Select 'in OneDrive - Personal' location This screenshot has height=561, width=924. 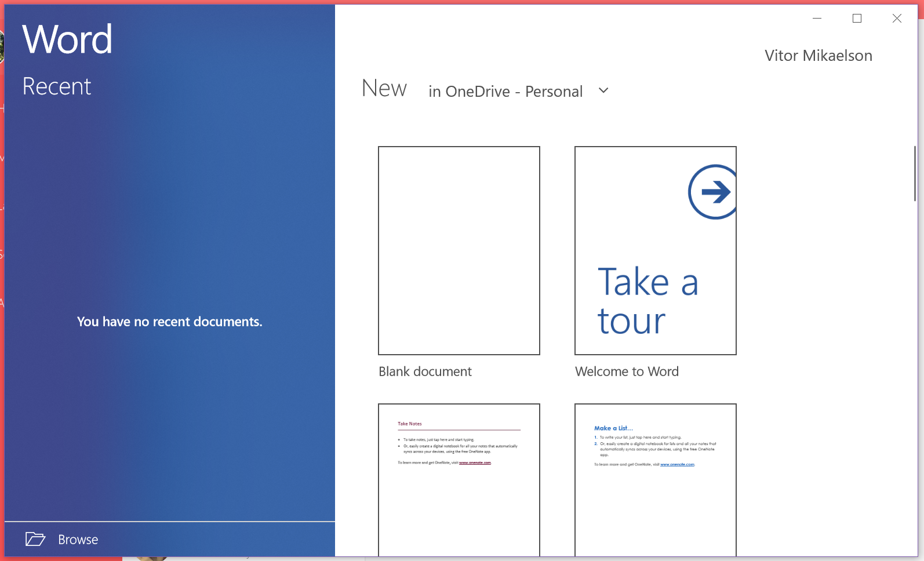[505, 92]
